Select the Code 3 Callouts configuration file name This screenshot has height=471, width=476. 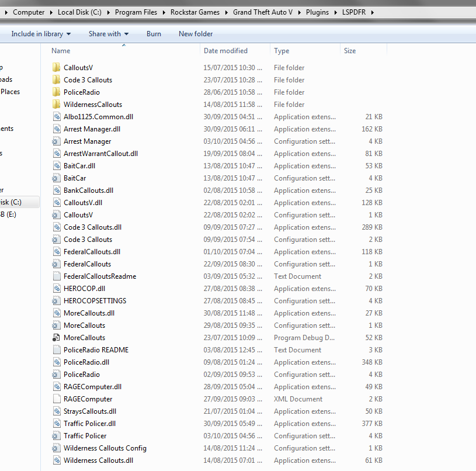click(x=88, y=239)
